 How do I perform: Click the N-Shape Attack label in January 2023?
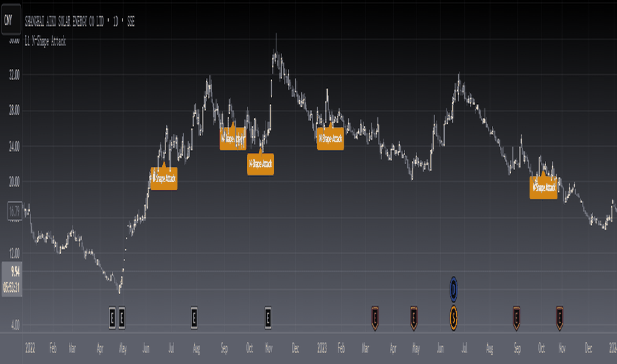click(x=330, y=138)
